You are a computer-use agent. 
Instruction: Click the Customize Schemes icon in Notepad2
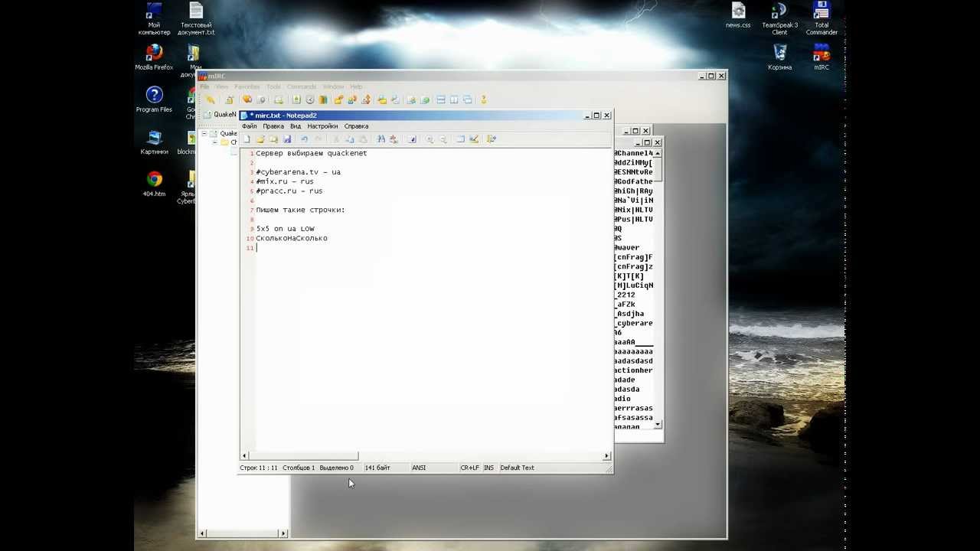[x=474, y=139]
